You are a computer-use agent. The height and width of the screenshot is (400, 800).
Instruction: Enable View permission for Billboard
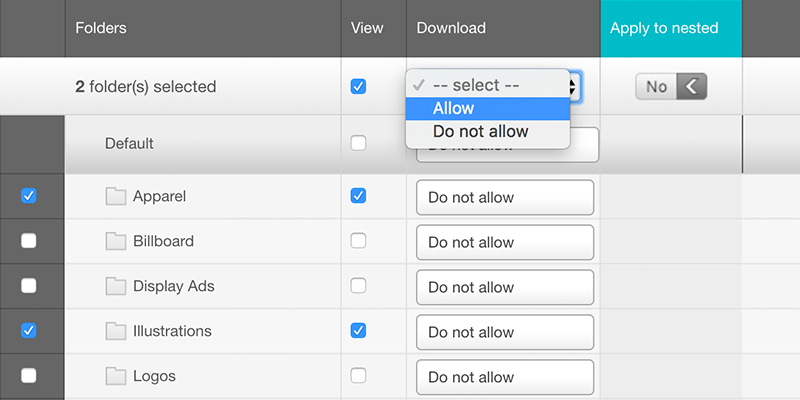point(358,240)
